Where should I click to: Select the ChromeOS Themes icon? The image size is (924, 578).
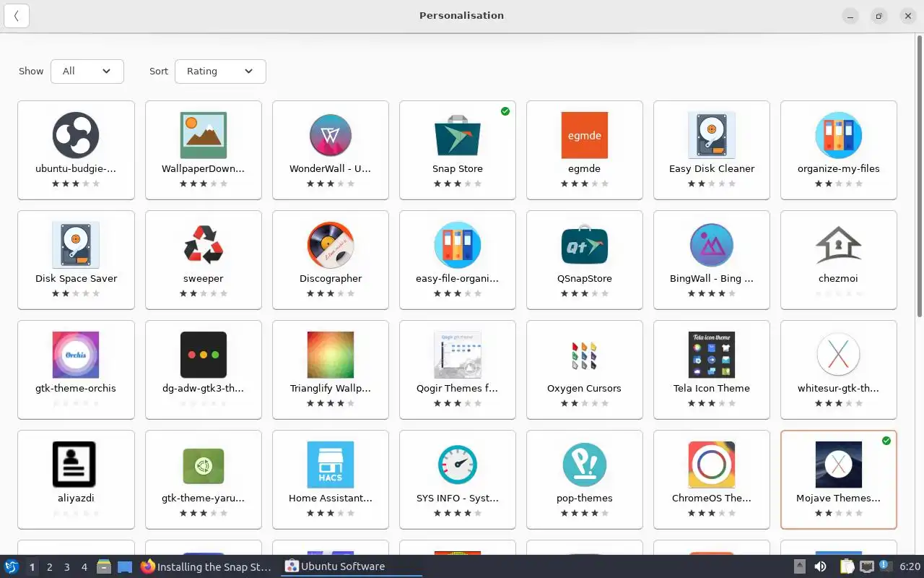[712, 465]
